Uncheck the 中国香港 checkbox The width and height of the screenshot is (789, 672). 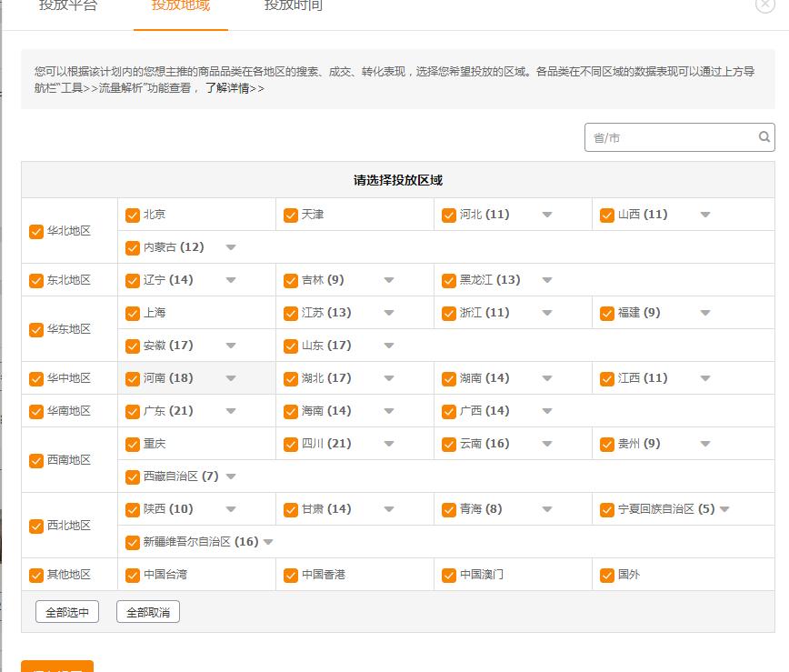(291, 574)
